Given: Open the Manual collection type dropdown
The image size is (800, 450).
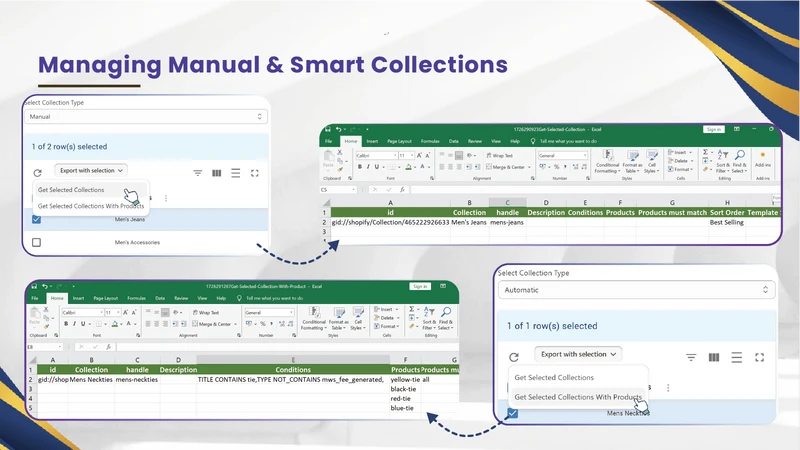Looking at the screenshot, I should click(145, 117).
